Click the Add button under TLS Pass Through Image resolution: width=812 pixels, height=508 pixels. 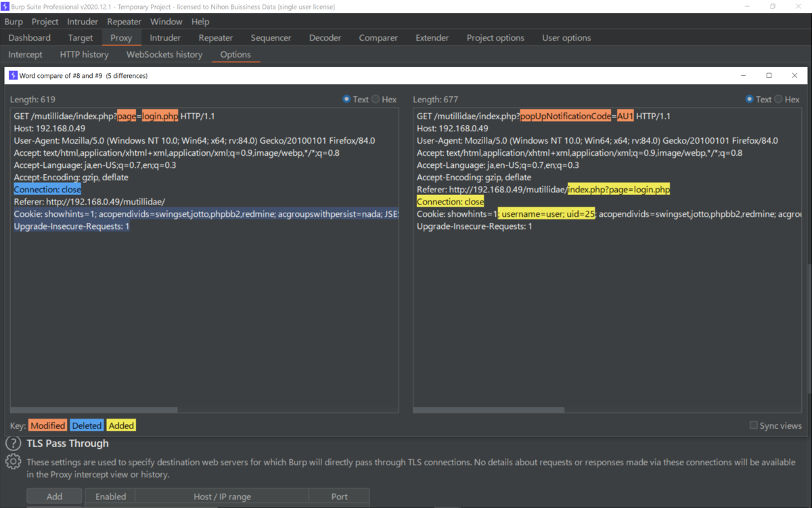54,496
